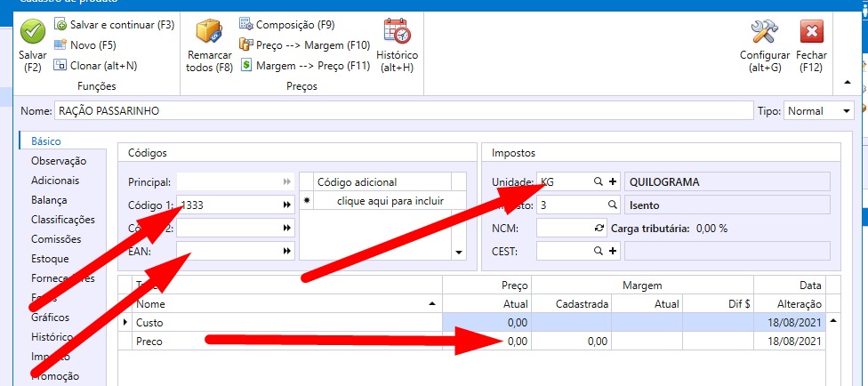Screen dimensions: 868x386
Task: Open Composição (F9)
Action: pos(287,25)
